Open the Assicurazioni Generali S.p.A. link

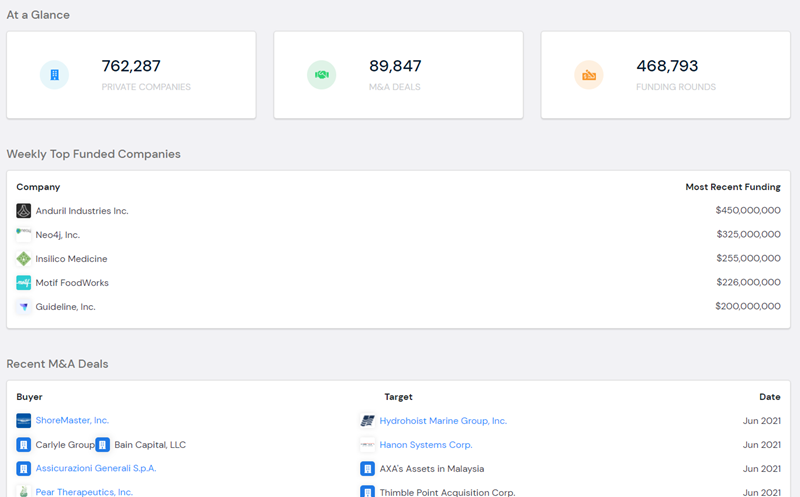click(96, 468)
